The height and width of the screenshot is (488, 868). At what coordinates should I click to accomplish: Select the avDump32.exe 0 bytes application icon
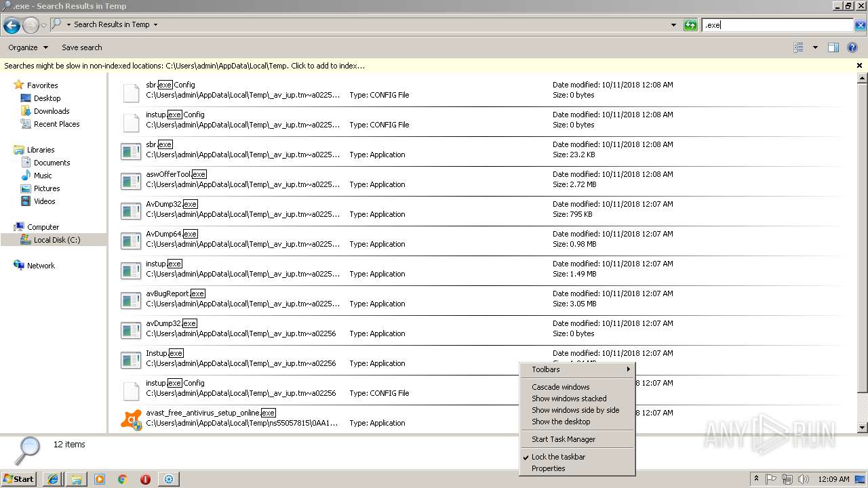point(131,331)
